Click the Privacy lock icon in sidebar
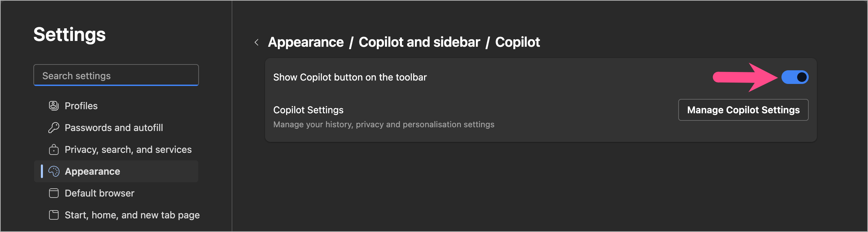 (x=54, y=149)
